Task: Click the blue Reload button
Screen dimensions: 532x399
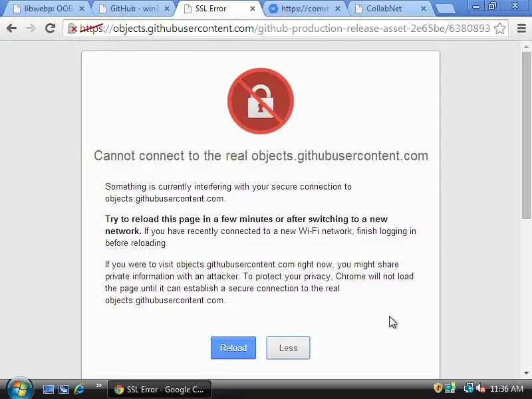Action: 233,348
